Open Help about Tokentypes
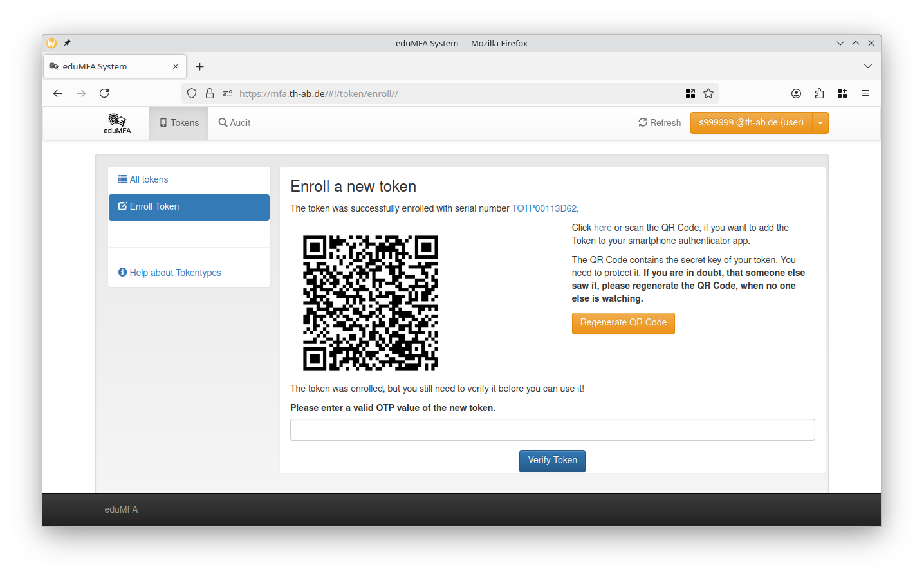The height and width of the screenshot is (577, 924). (x=170, y=273)
